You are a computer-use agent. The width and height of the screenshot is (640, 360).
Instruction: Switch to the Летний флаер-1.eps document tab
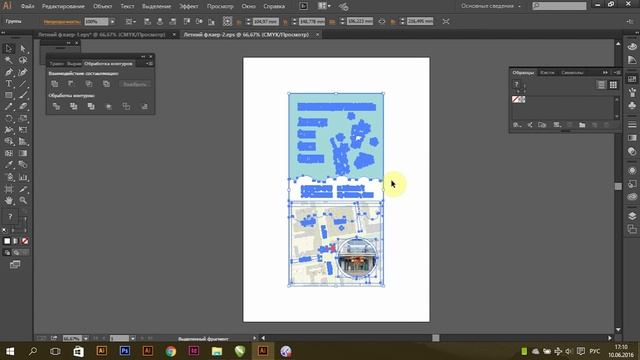click(x=102, y=35)
